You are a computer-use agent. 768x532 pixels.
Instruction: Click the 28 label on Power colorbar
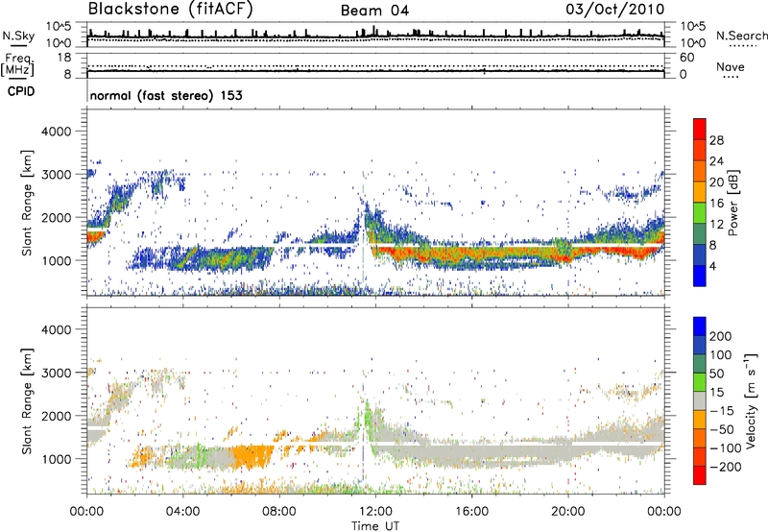pyautogui.click(x=716, y=140)
